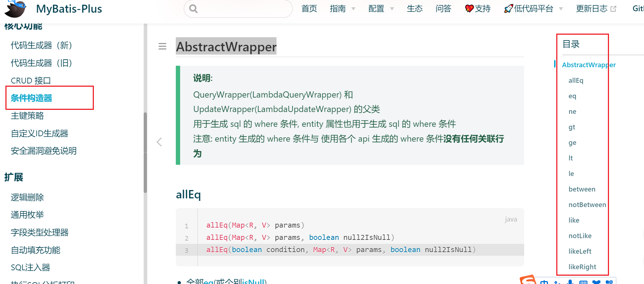Open the 低代码平台 menu
The width and height of the screenshot is (644, 284).
pyautogui.click(x=534, y=9)
